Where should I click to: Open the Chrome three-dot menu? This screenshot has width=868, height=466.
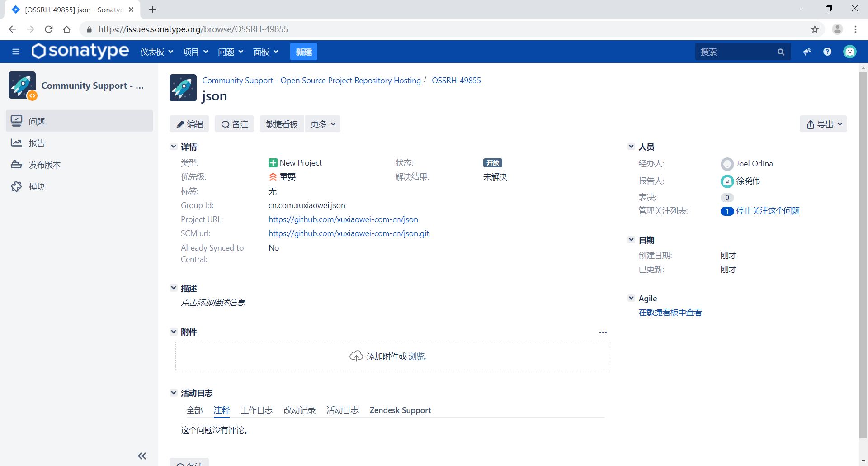[x=855, y=29]
